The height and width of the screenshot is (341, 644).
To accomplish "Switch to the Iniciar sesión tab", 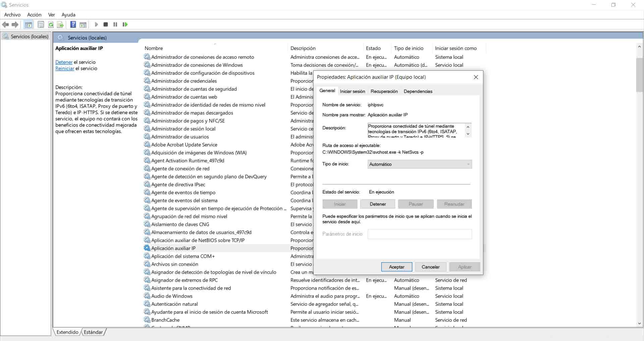I will (x=353, y=91).
